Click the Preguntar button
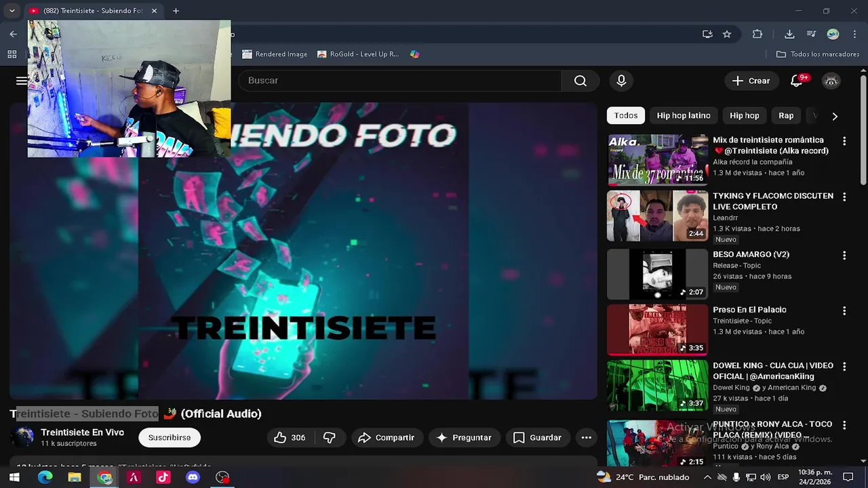This screenshot has height=488, width=868. [465, 438]
